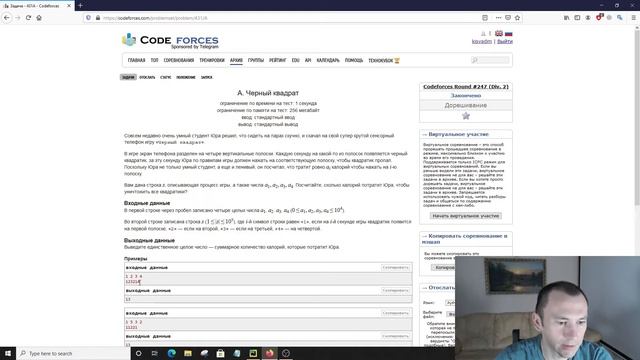Click the shield tracking protection icon

(x=88, y=18)
